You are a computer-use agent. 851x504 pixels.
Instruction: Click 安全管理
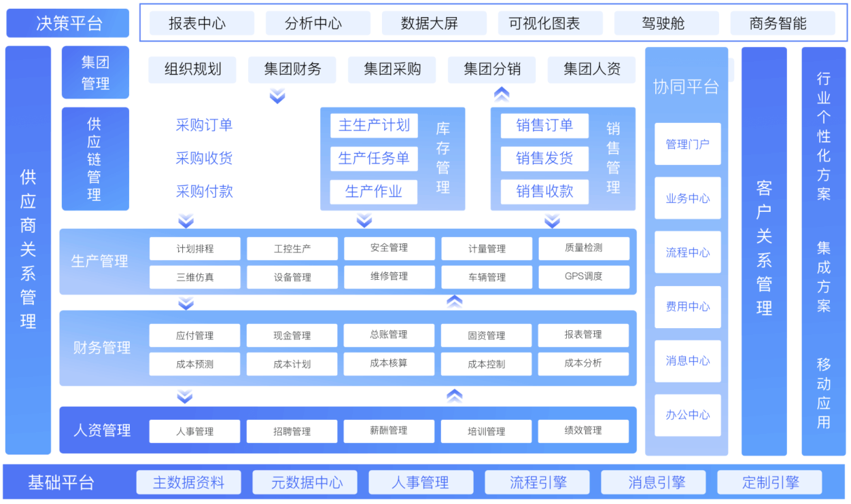point(389,248)
